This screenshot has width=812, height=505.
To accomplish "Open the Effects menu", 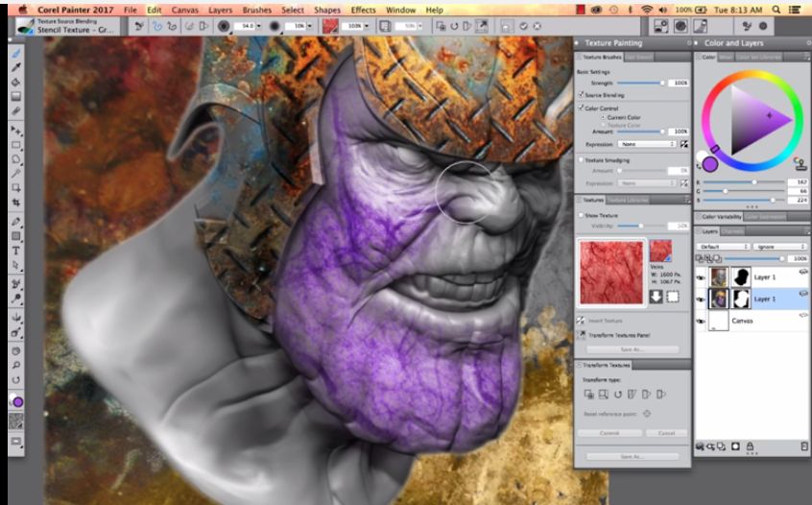I will (364, 10).
